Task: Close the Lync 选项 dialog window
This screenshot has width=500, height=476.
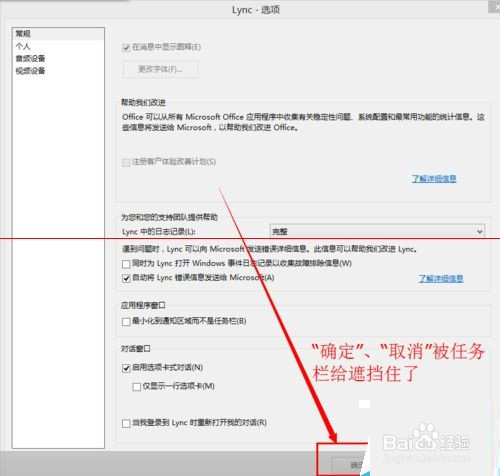Action: pyautogui.click(x=494, y=7)
